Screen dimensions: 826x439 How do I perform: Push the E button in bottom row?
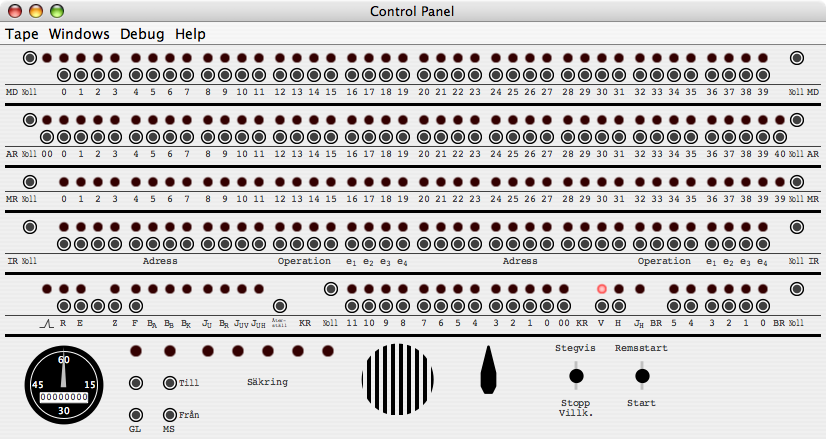point(81,306)
